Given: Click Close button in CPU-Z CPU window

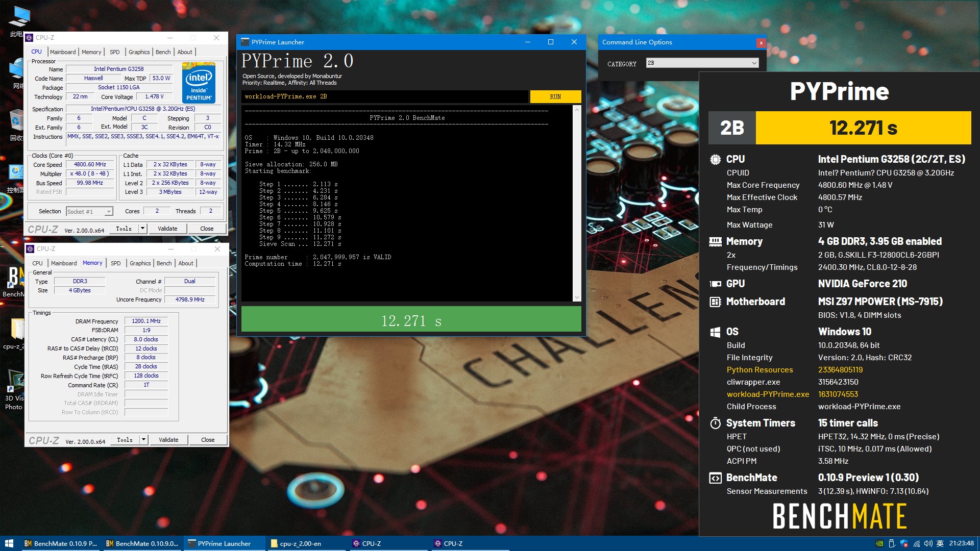Looking at the screenshot, I should pyautogui.click(x=207, y=229).
